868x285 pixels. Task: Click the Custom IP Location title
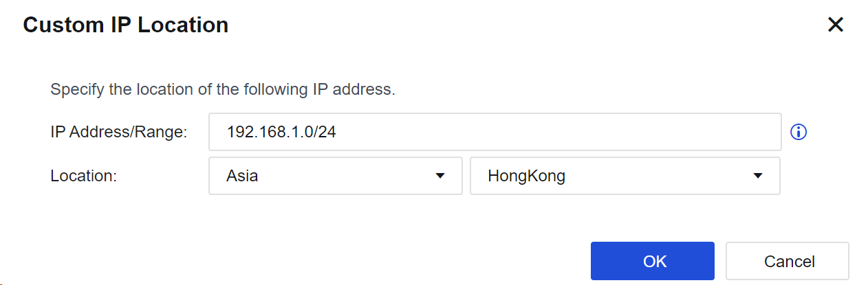pos(126,25)
